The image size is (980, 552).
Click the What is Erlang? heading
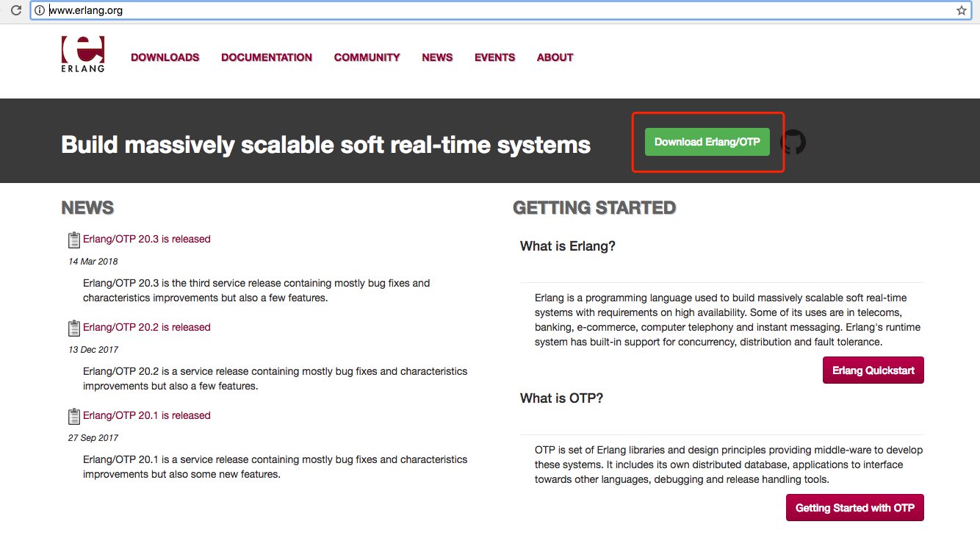(568, 246)
